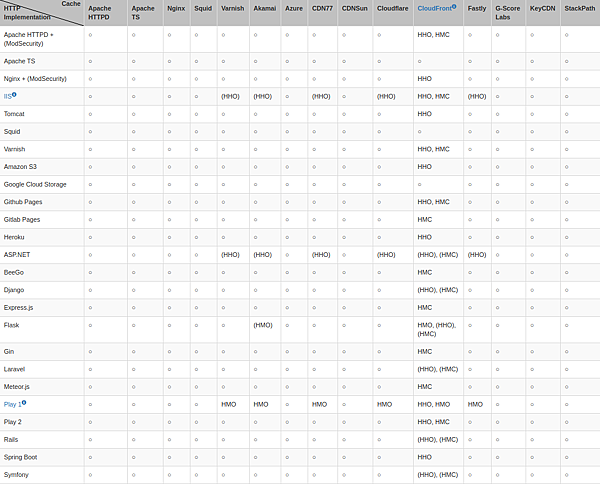Click the Github Pages row label
Viewport: 600px width, 484px height.
coord(23,202)
